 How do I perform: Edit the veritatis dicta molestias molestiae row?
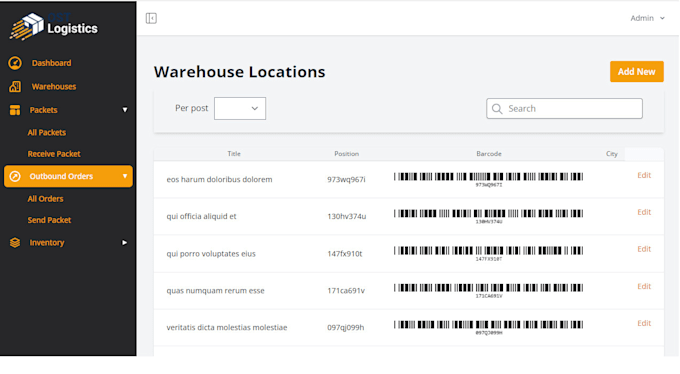click(x=644, y=323)
